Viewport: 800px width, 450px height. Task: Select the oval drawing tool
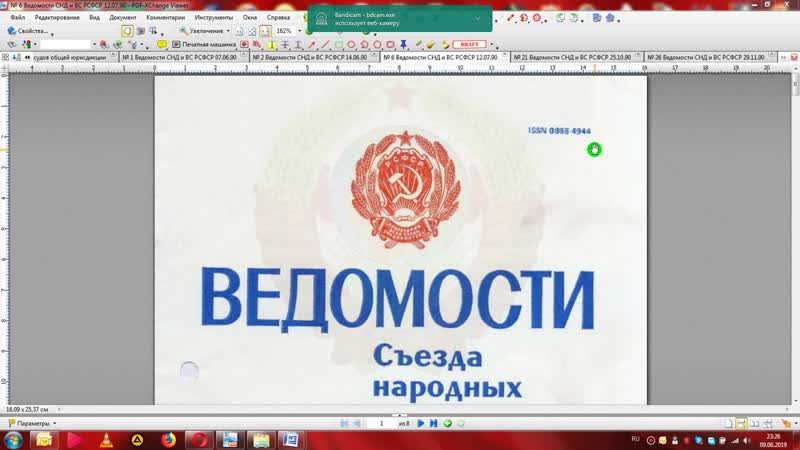pos(351,44)
